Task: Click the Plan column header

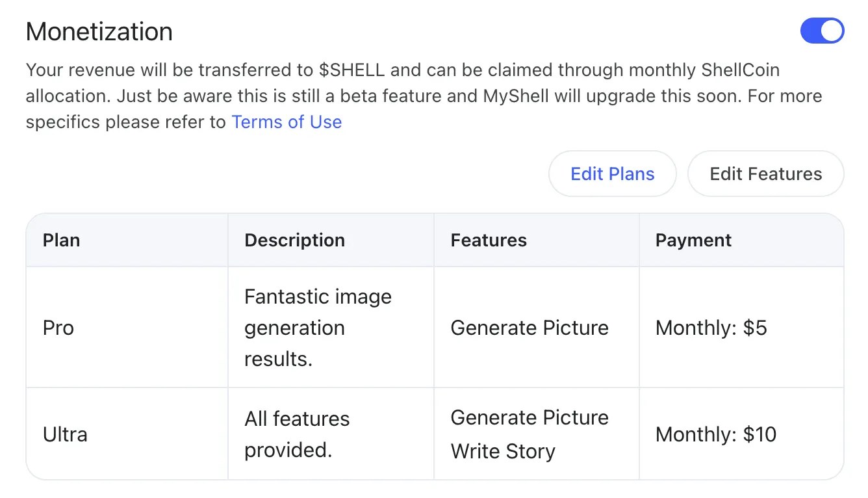Action: coord(62,241)
